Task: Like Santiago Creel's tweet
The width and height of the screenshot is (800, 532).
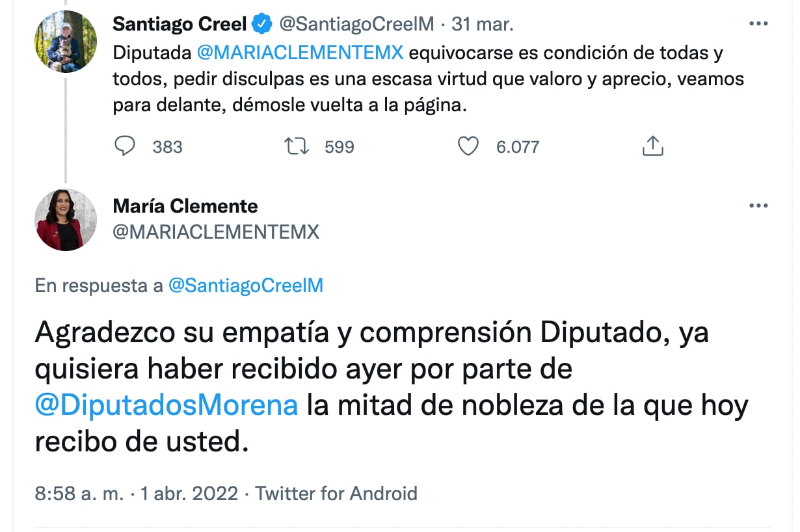Action: (x=468, y=146)
